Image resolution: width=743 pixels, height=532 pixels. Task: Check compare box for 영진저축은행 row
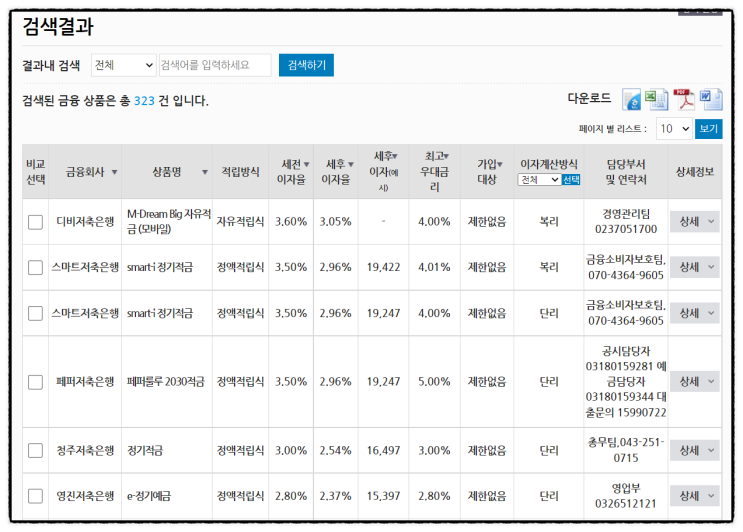pyautogui.click(x=36, y=496)
